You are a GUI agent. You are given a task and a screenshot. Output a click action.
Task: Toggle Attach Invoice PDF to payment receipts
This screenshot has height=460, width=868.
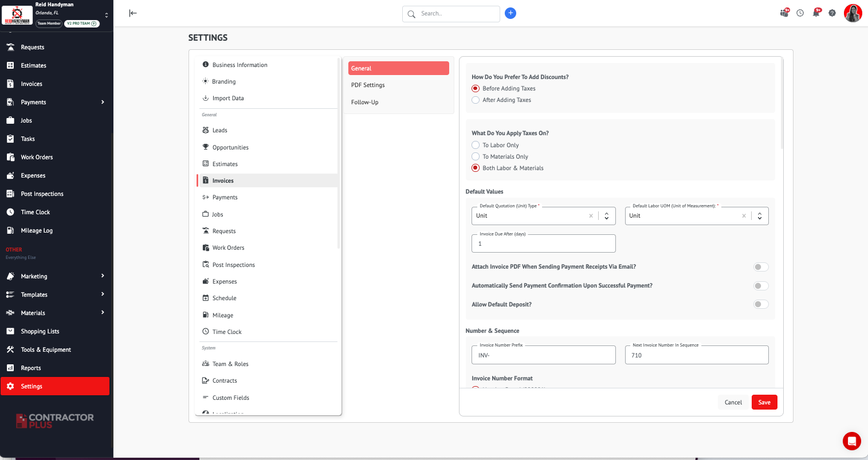coord(760,267)
